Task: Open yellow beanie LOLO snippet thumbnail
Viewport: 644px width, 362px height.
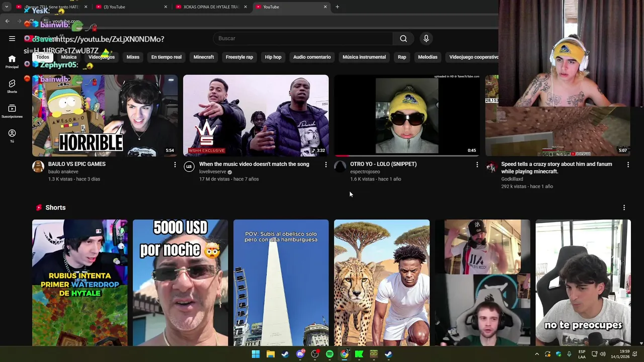Action: point(407,116)
